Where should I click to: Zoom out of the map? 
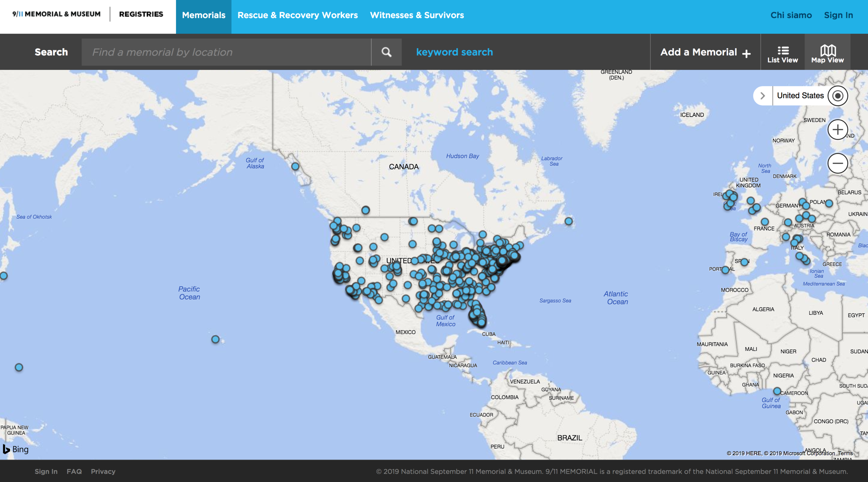(837, 163)
